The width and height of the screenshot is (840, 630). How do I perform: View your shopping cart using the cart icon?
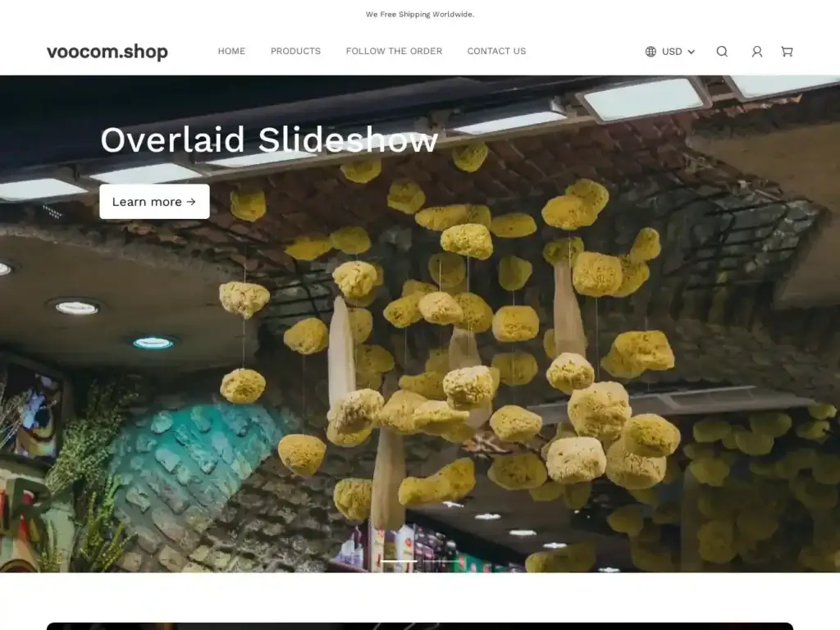point(787,52)
